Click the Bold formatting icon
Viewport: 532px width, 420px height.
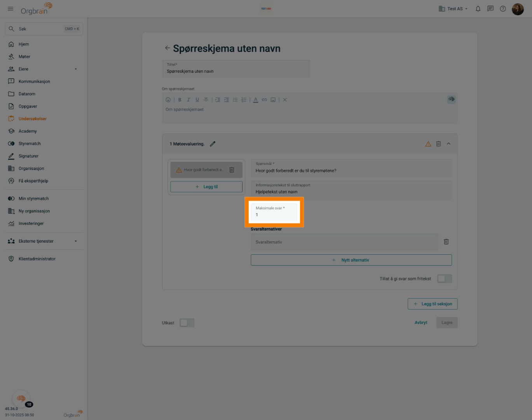(x=180, y=100)
